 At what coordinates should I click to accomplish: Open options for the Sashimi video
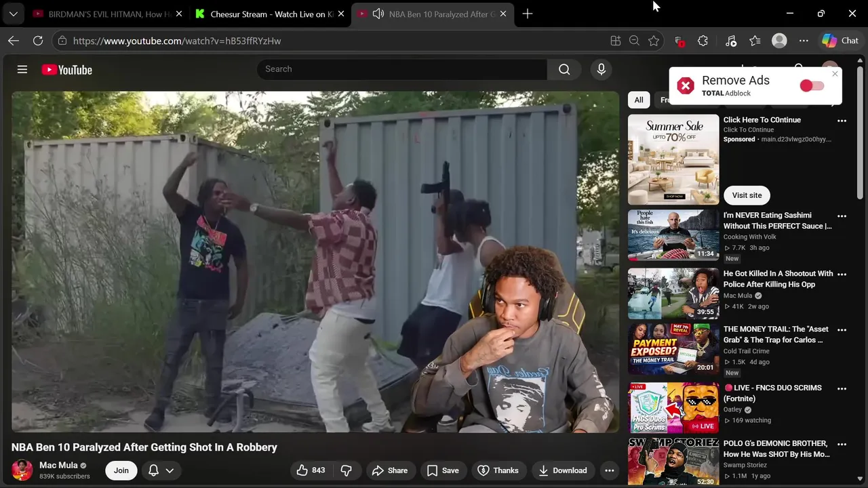(x=842, y=216)
